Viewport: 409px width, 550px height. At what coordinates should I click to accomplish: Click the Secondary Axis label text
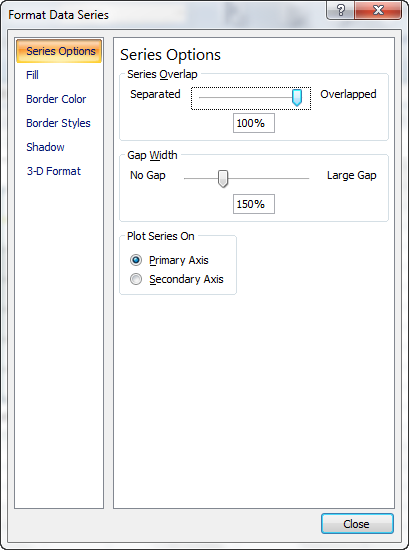[x=186, y=279]
